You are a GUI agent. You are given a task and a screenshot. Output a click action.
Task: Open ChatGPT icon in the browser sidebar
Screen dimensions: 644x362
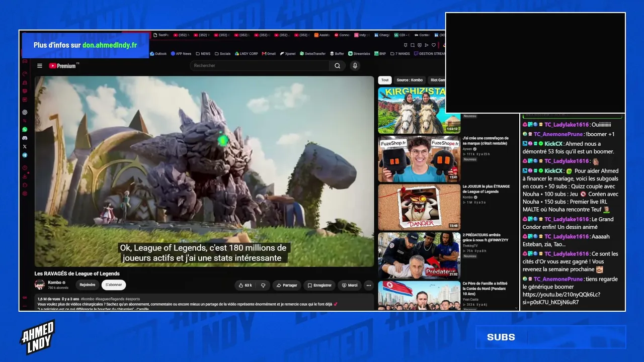pyautogui.click(x=25, y=112)
